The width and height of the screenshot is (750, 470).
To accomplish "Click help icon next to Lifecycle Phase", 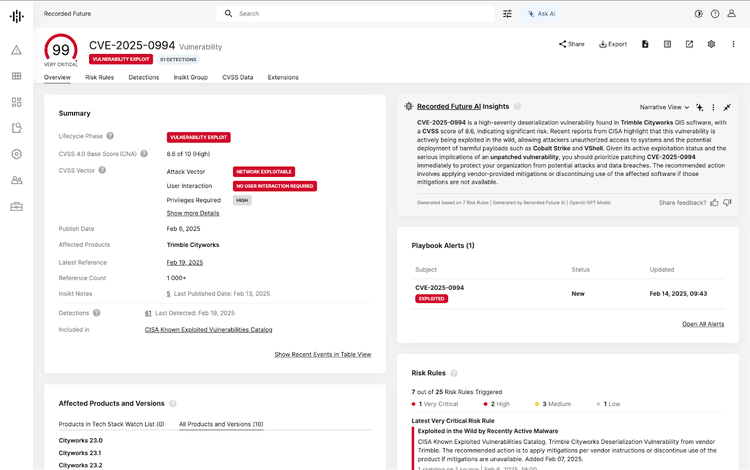I will pos(110,136).
